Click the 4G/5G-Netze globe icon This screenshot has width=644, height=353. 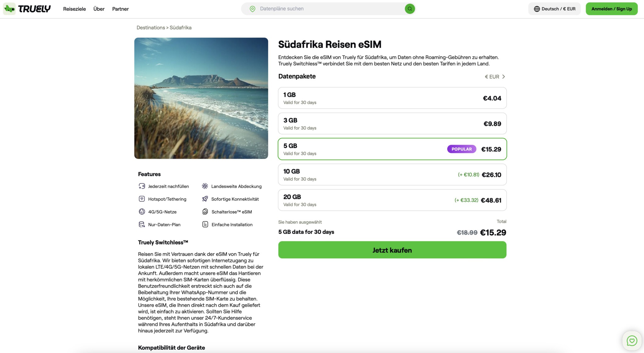pos(142,212)
